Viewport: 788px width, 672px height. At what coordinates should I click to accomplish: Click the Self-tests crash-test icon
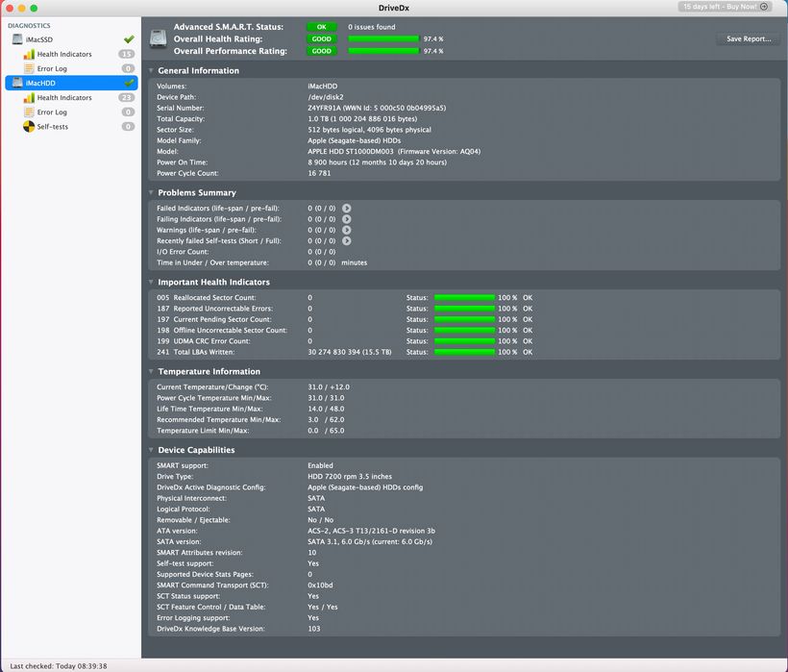click(29, 127)
